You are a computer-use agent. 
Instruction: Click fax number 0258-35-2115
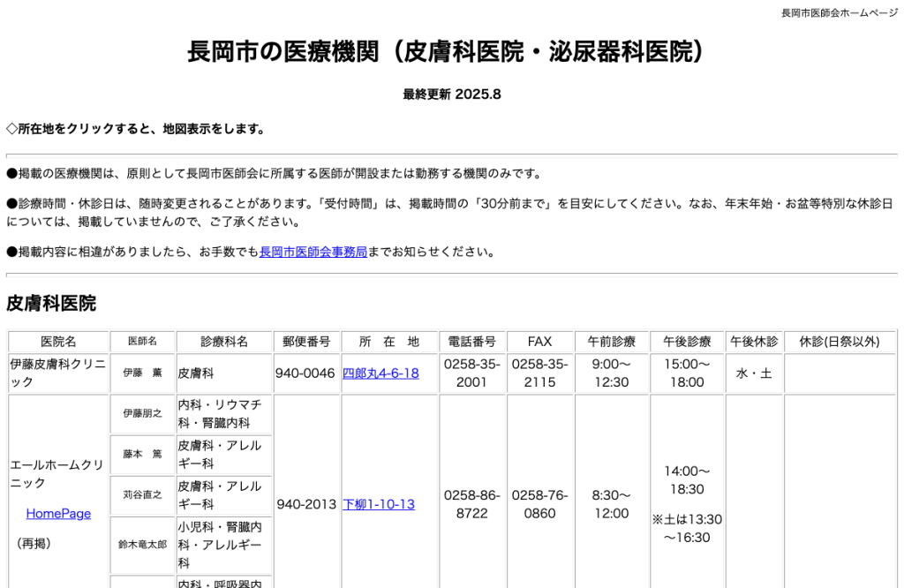[539, 373]
